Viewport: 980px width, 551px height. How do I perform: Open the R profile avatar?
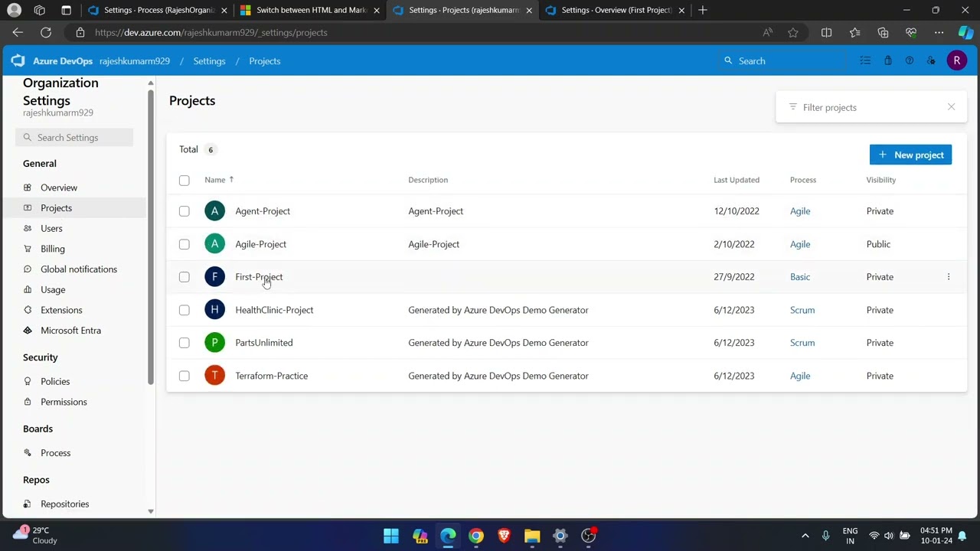coord(956,60)
